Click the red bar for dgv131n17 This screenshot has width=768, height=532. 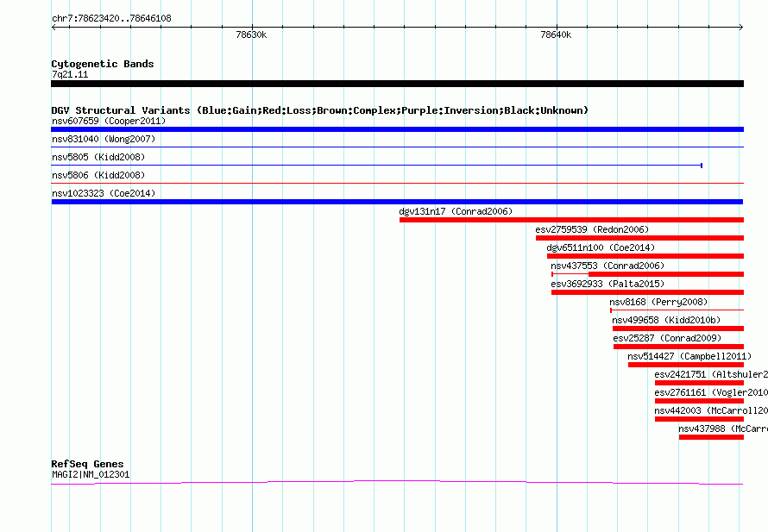click(571, 220)
